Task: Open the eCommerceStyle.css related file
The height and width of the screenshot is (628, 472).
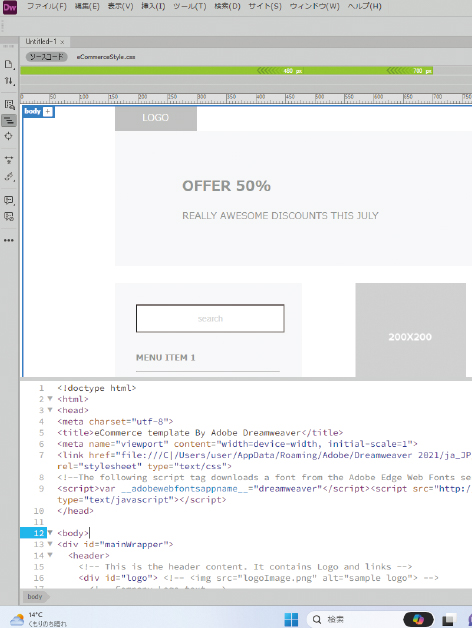Action: click(106, 57)
